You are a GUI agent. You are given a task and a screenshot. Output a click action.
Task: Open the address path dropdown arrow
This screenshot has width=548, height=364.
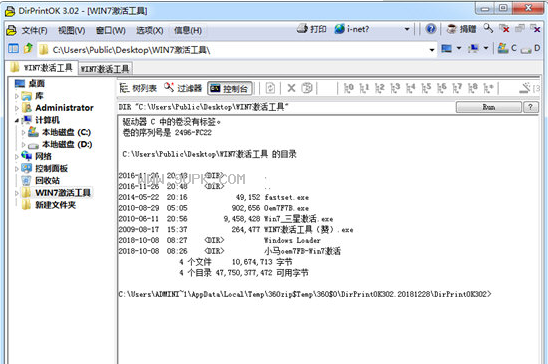(432, 50)
